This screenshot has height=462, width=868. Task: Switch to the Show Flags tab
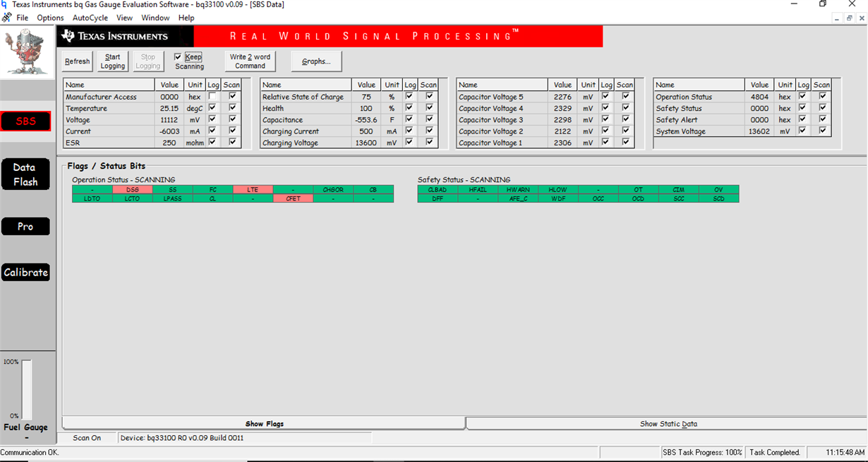click(x=264, y=424)
